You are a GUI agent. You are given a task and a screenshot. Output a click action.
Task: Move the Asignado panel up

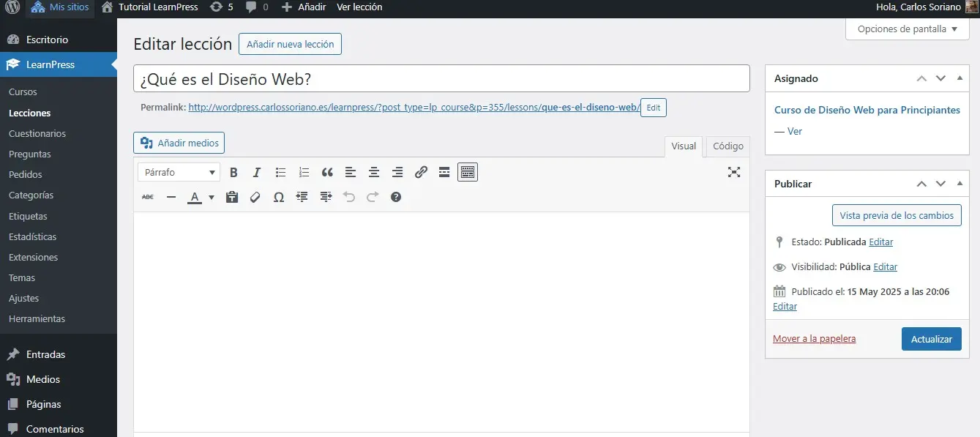(921, 78)
